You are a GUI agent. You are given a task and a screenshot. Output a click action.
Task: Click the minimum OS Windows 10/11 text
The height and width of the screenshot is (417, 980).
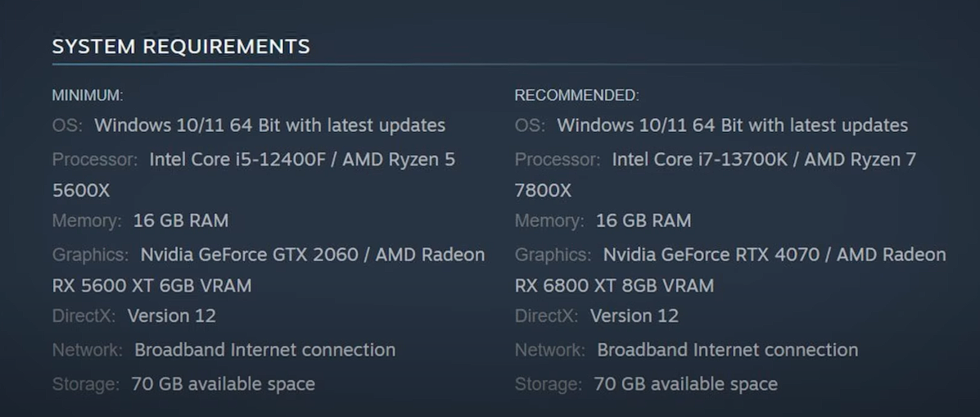pos(269,125)
